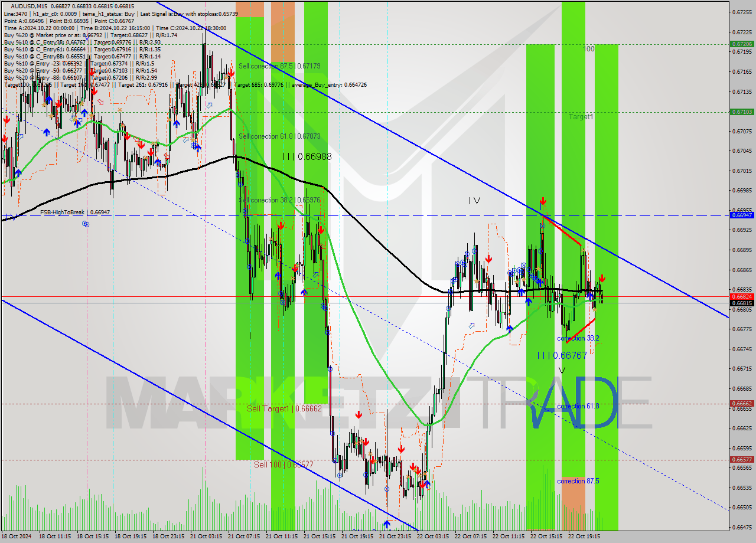Screen dimensions: 756x543
Task: Click the '18 Oct 2024' time axis label
Action: pos(15,537)
